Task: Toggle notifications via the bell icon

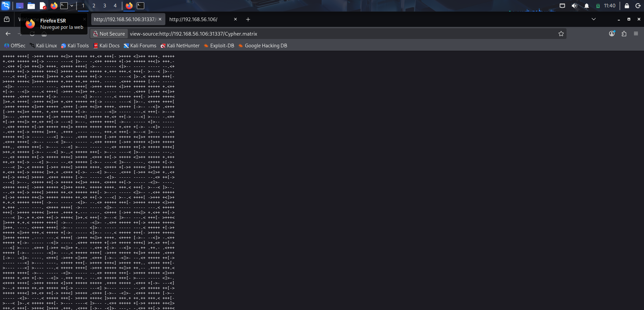Action: (586, 6)
